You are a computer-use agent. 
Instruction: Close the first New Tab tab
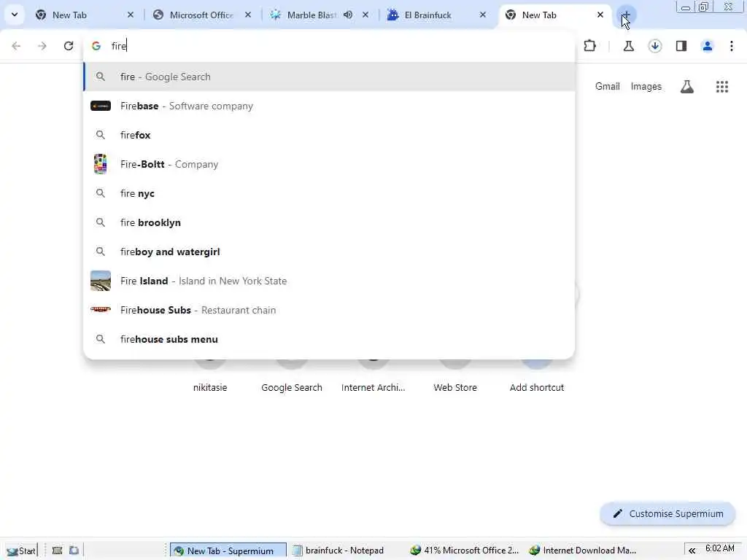[x=131, y=15]
